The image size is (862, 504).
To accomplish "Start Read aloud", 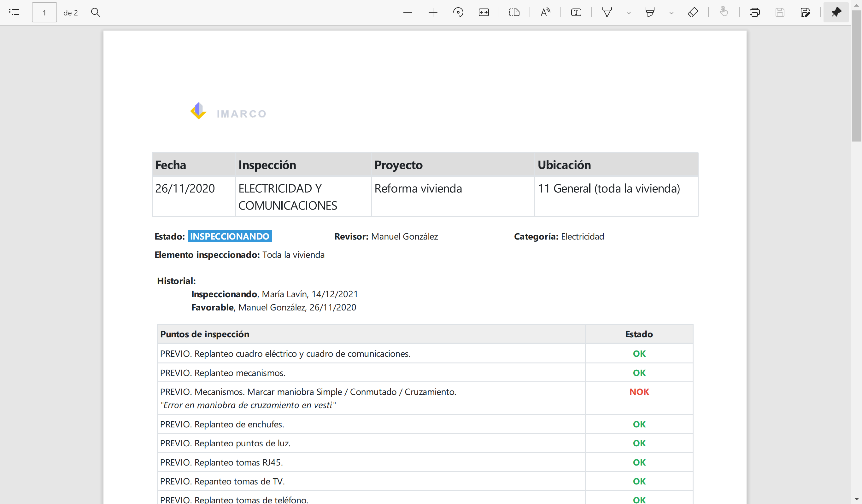I will (545, 12).
